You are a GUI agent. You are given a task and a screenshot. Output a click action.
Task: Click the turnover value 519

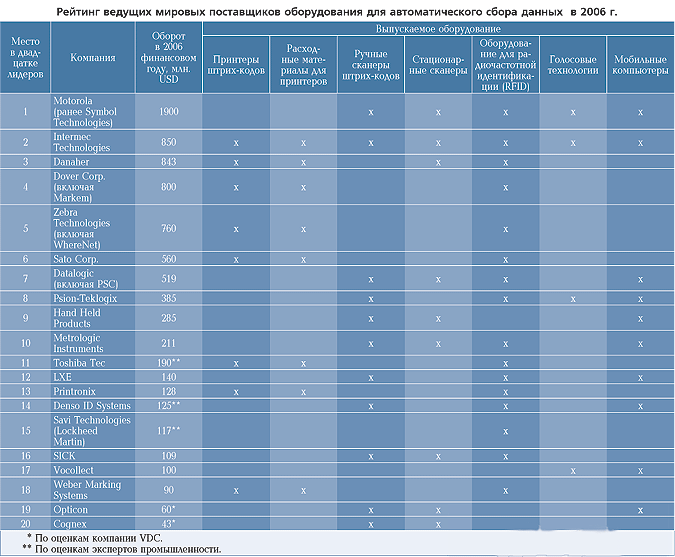[169, 278]
